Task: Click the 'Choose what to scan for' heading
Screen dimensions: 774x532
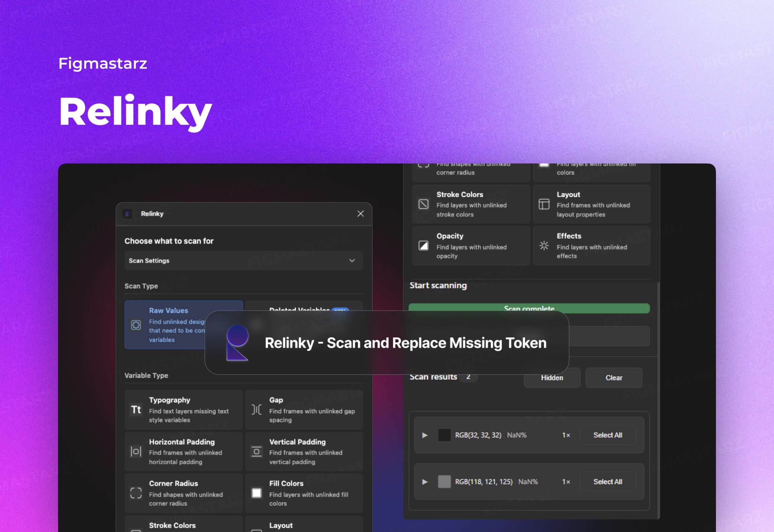Action: click(x=169, y=241)
